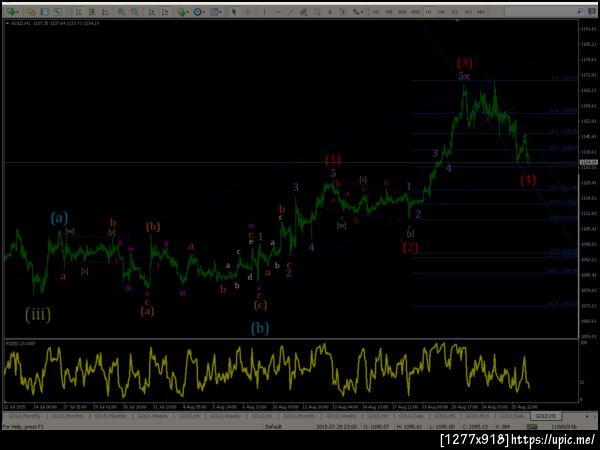Open the Arrows objects dropdown
Viewport: 600px width, 450px height.
tap(357, 12)
